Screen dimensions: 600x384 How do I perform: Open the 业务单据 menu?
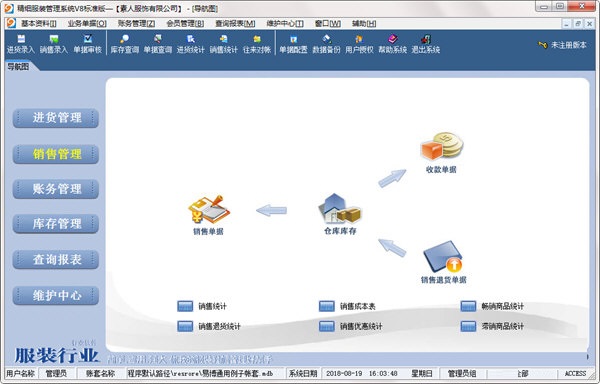tap(87, 24)
